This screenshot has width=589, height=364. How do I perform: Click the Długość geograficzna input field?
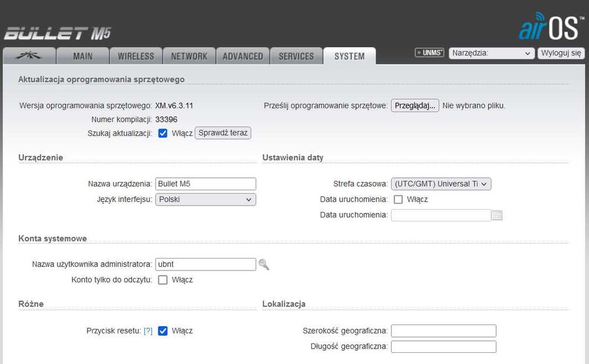tap(444, 347)
